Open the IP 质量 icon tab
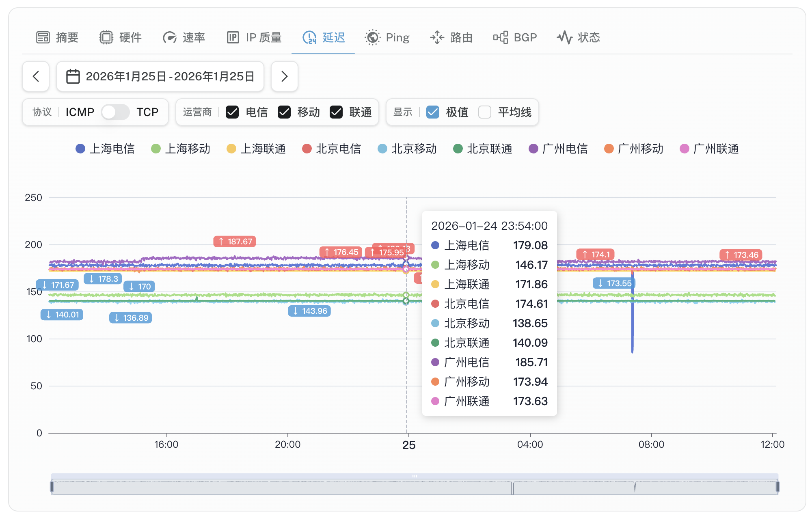812x518 pixels. pos(233,37)
